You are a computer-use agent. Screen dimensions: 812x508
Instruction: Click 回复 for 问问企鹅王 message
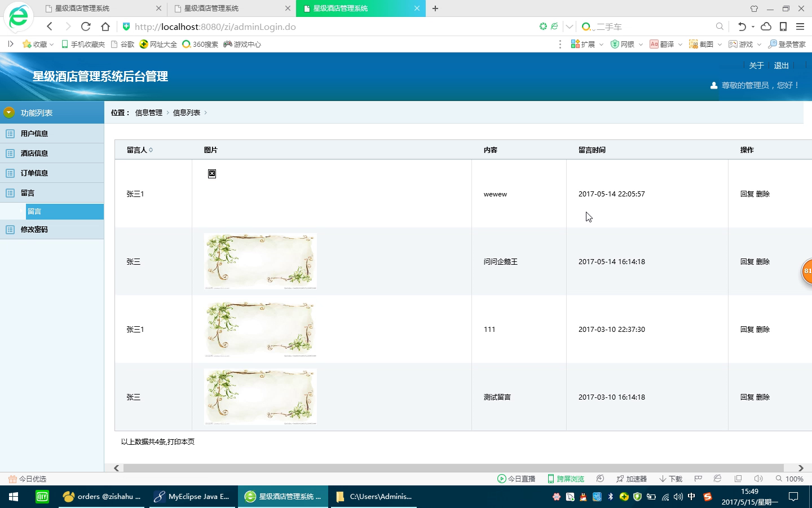(x=747, y=262)
